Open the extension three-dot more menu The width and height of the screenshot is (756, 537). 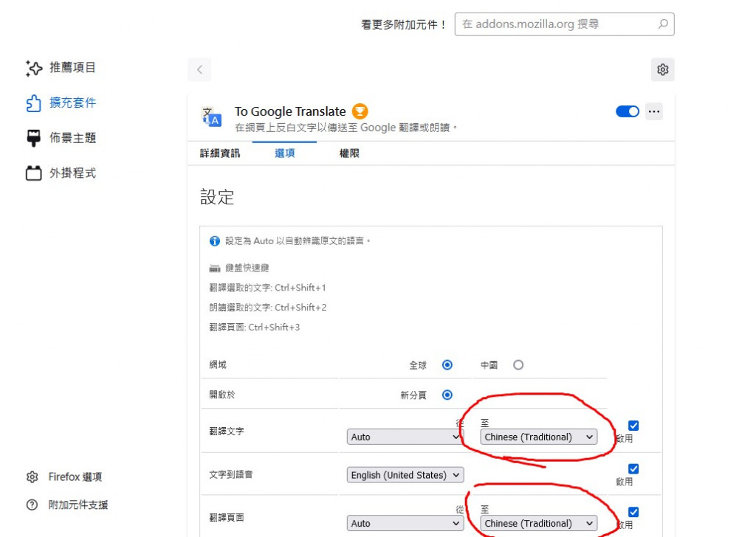coord(654,111)
